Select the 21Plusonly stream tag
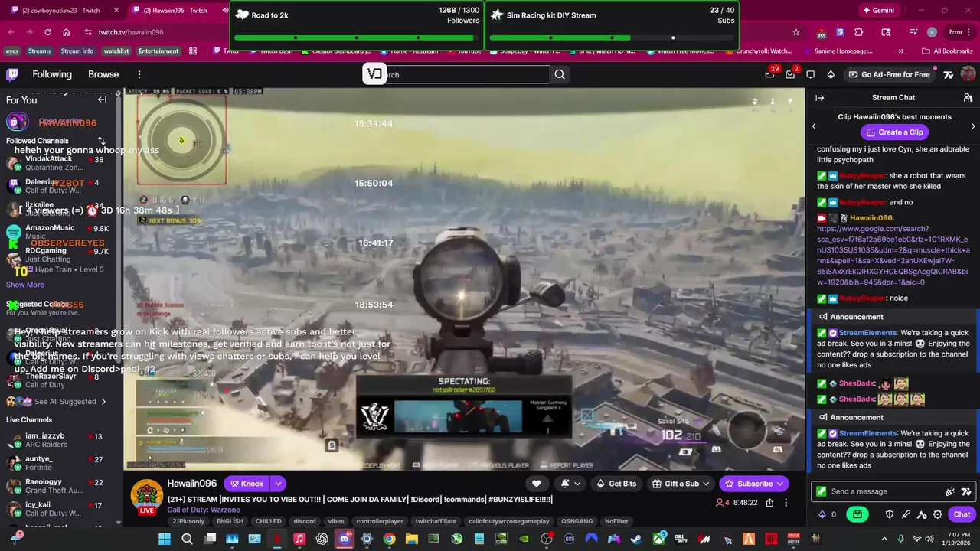980x551 pixels. pyautogui.click(x=188, y=521)
